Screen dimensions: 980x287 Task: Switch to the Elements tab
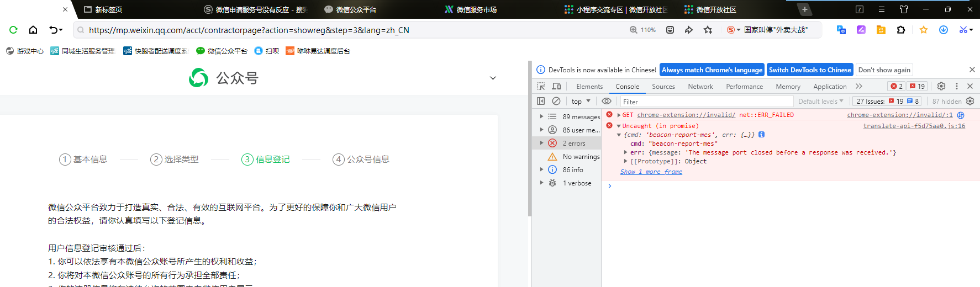click(589, 86)
